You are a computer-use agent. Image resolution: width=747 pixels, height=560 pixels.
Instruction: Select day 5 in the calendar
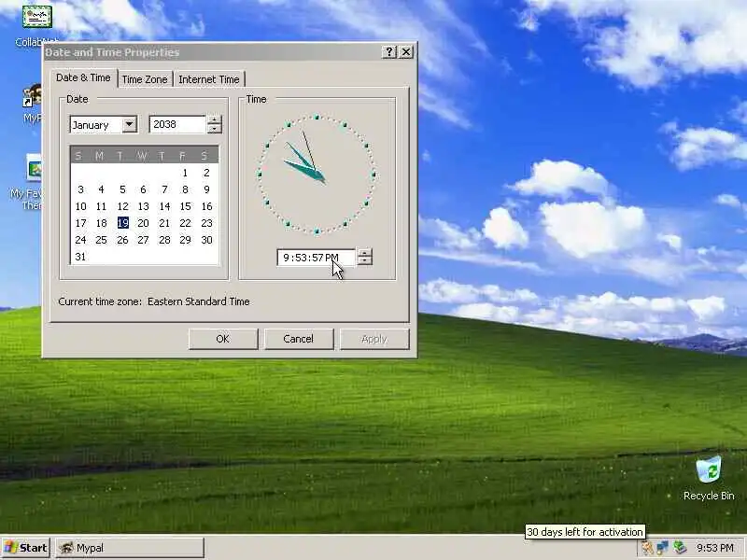pos(122,189)
